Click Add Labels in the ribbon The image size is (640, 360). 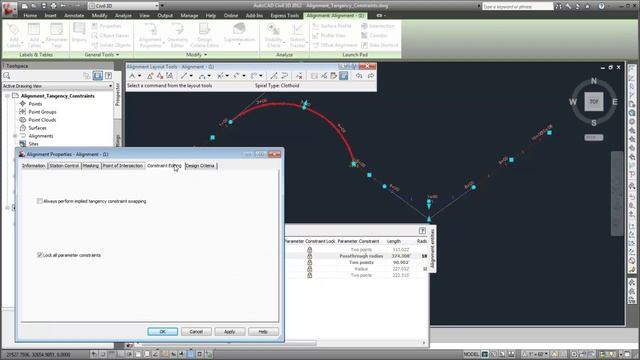coord(13,35)
